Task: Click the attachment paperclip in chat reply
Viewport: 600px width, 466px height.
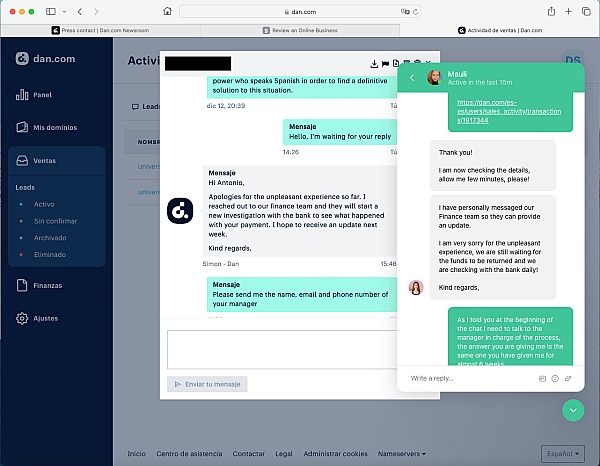Action: tap(568, 378)
